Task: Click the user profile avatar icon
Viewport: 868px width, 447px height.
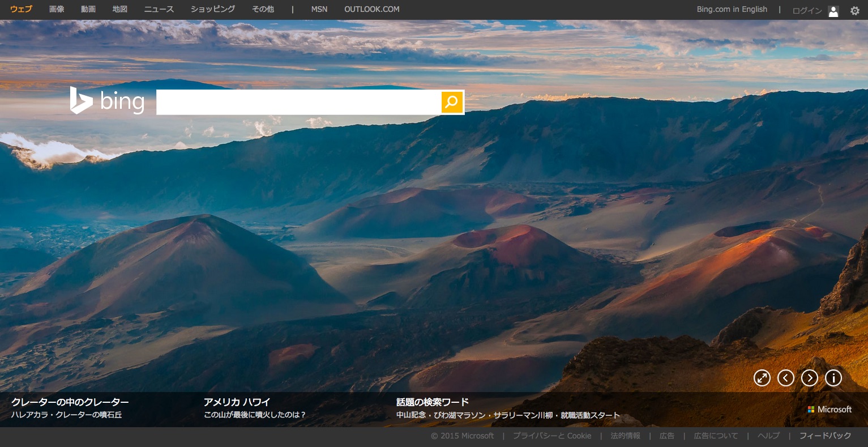Action: (x=833, y=11)
